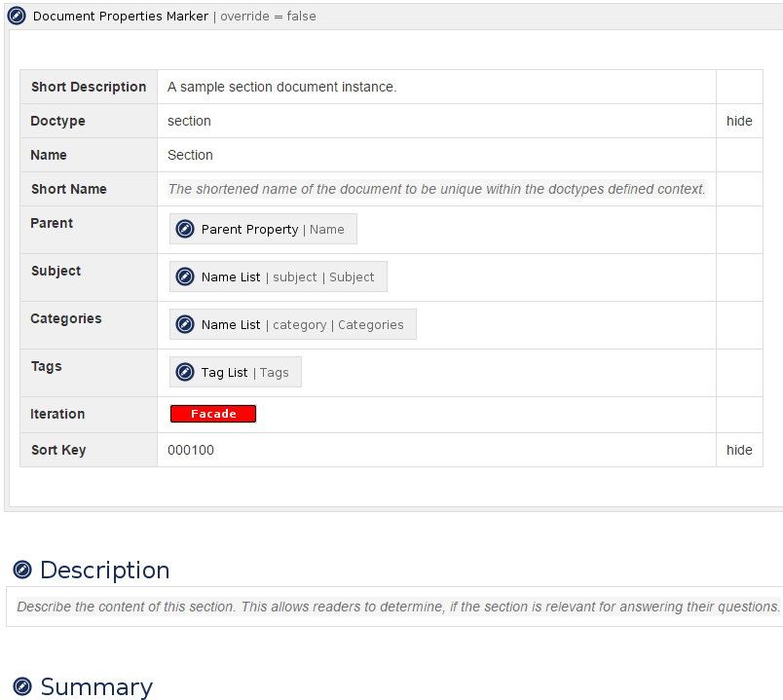The image size is (783, 700).
Task: Expand the Parent Property | Name selector
Action: tap(262, 229)
